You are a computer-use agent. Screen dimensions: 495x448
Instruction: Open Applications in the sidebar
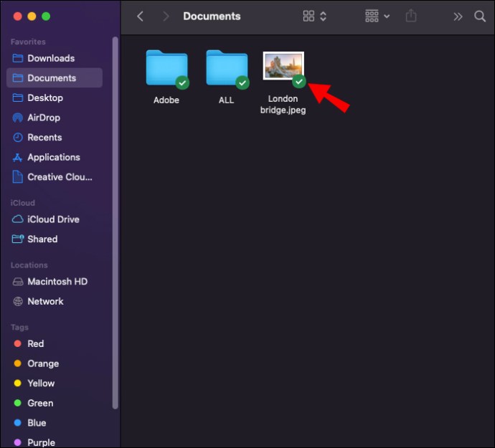[54, 157]
